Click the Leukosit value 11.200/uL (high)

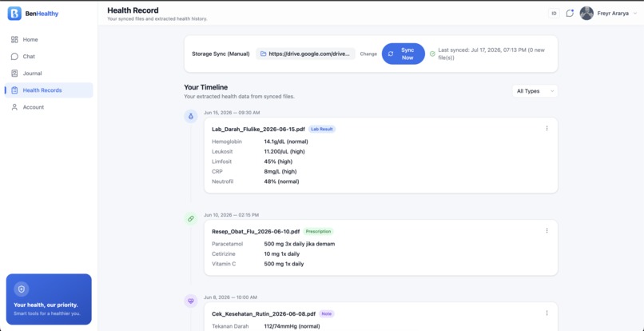(284, 151)
